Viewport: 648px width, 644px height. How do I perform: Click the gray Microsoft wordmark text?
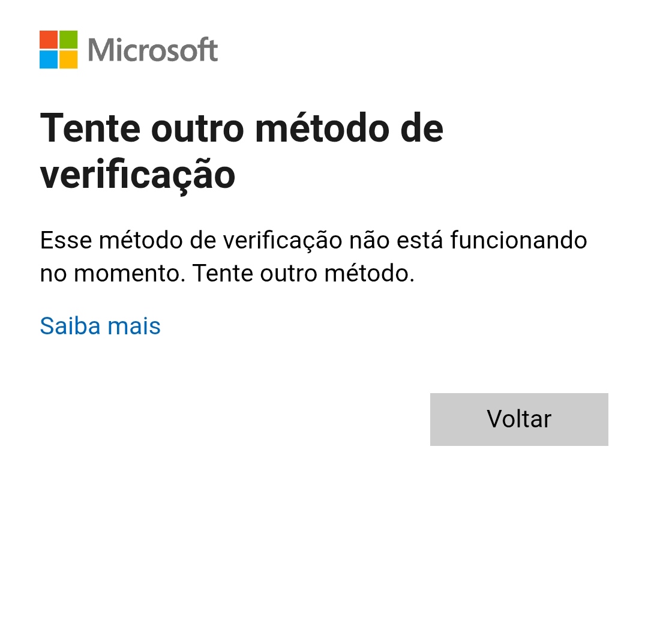pyautogui.click(x=153, y=50)
